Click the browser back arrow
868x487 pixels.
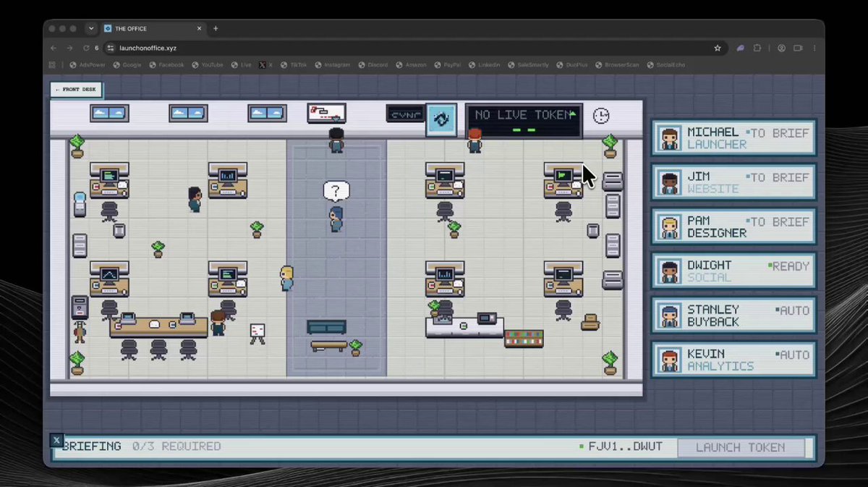coord(54,48)
